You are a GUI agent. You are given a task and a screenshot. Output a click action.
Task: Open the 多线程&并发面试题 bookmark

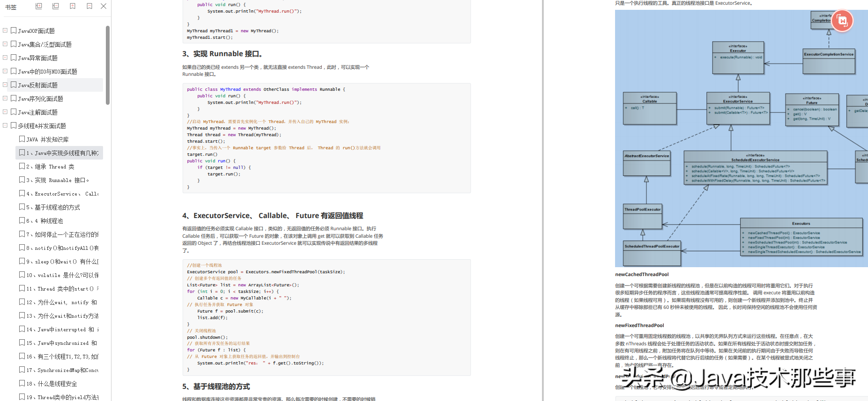coord(42,126)
